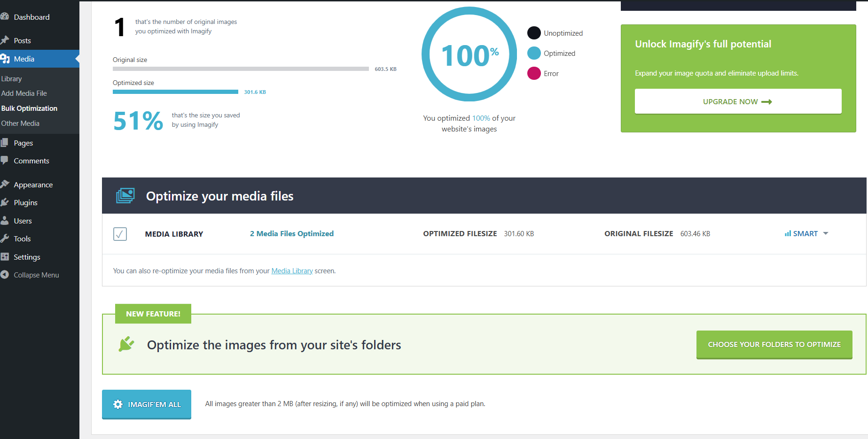Click the pink Error legend color dot
868x439 pixels.
coord(534,74)
